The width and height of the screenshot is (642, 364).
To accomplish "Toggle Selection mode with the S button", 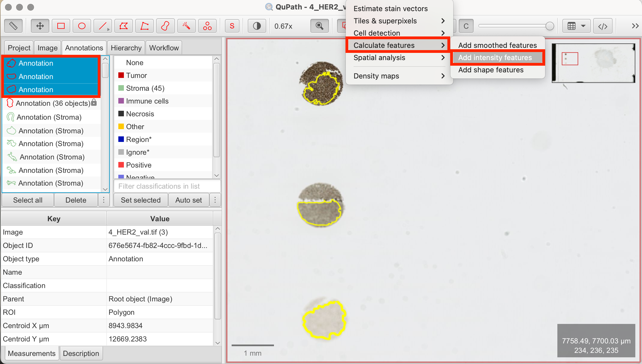I will click(232, 26).
